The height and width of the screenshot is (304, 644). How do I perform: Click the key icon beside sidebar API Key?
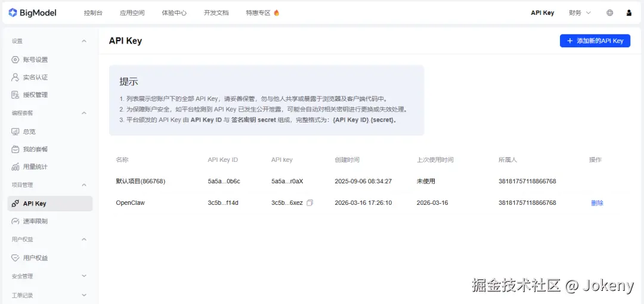click(15, 204)
